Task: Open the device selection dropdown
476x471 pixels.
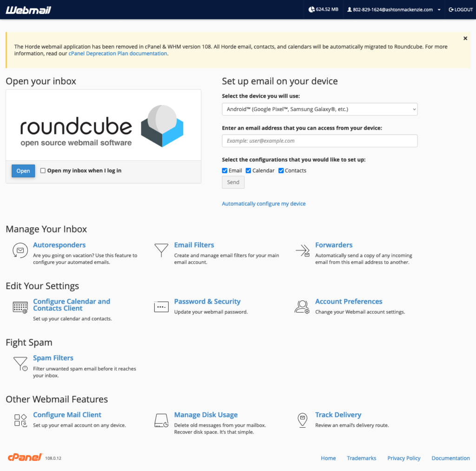Action: point(320,109)
